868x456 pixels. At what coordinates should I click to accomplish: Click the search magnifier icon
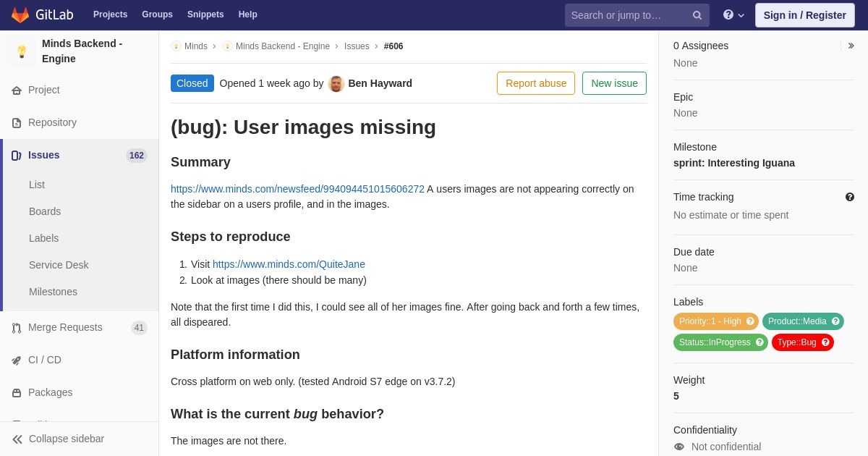697,15
